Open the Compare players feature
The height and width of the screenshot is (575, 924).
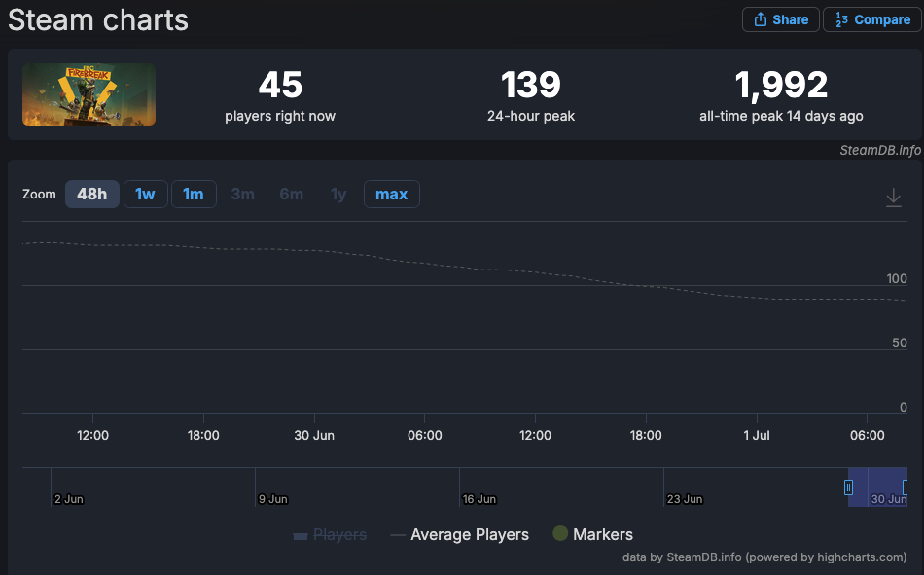872,19
